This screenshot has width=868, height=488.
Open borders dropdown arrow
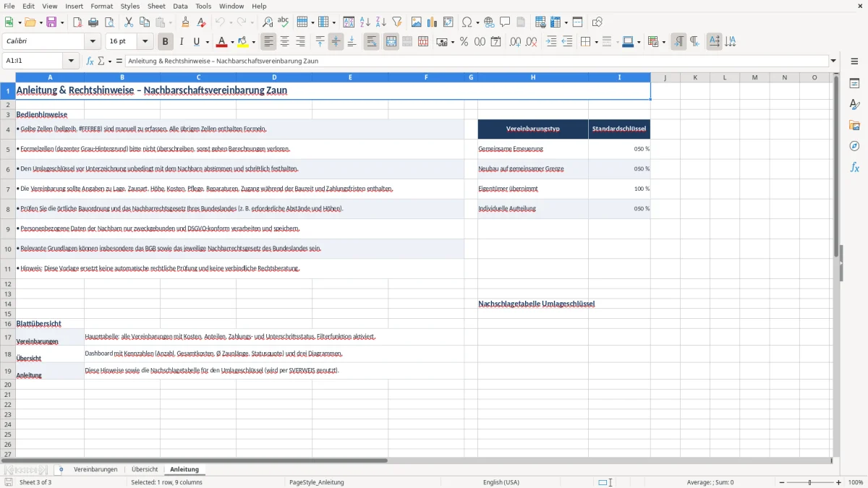pyautogui.click(x=595, y=43)
